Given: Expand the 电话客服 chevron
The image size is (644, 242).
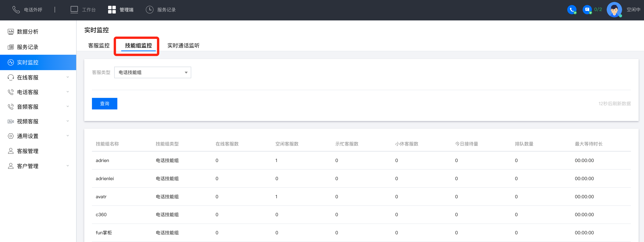Looking at the screenshot, I should (x=68, y=92).
